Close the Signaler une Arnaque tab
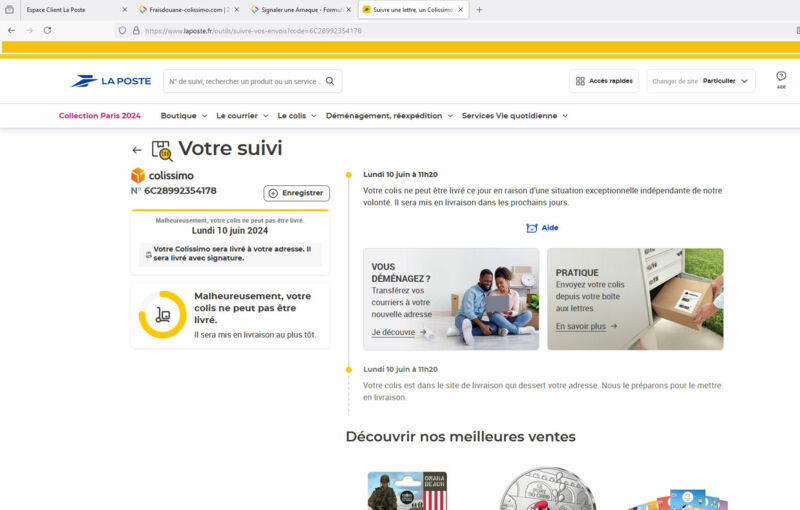Screen dimensions: 800x510 click(x=349, y=10)
